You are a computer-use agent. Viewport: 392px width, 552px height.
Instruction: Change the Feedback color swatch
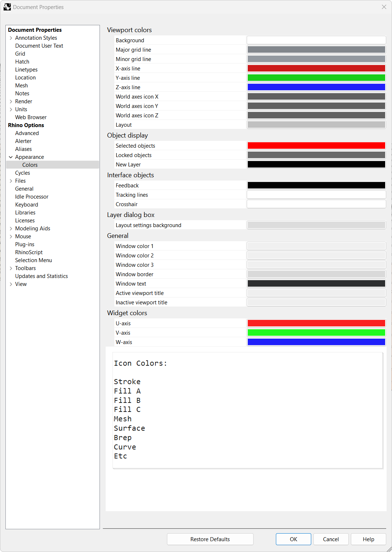click(316, 185)
